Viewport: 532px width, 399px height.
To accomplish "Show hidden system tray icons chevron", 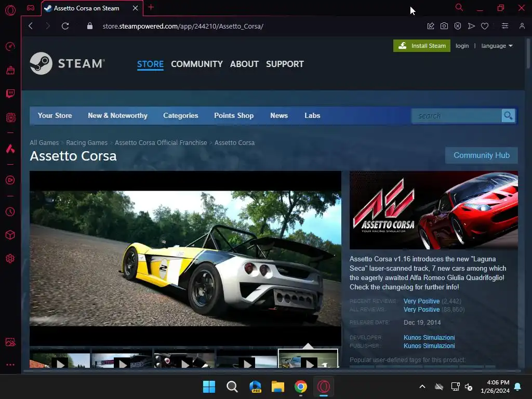I will pyautogui.click(x=422, y=387).
